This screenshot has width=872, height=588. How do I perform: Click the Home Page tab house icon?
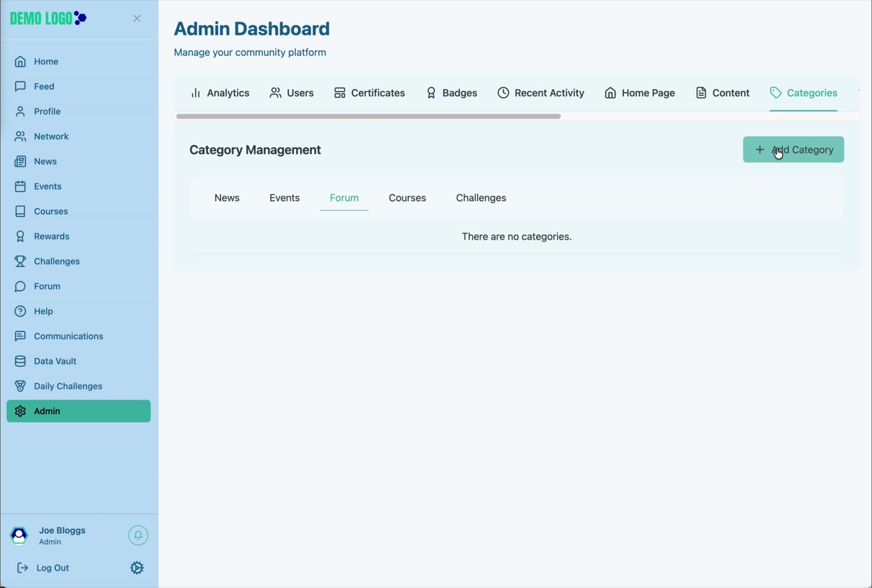pyautogui.click(x=610, y=93)
